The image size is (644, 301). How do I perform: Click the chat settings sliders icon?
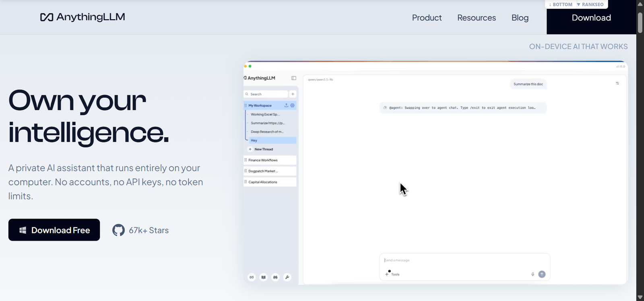coord(617,83)
